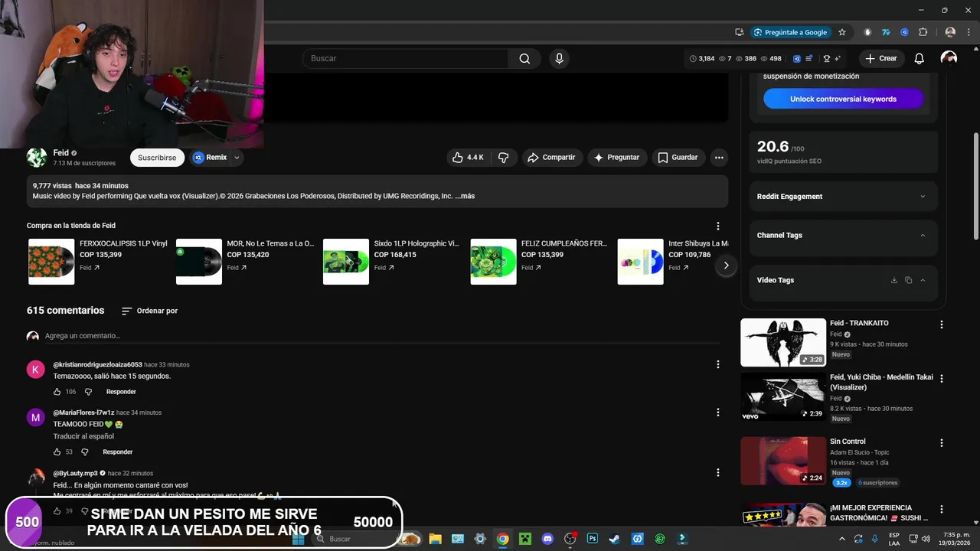The height and width of the screenshot is (551, 980).
Task: Open Discord from the taskbar
Action: tap(547, 539)
